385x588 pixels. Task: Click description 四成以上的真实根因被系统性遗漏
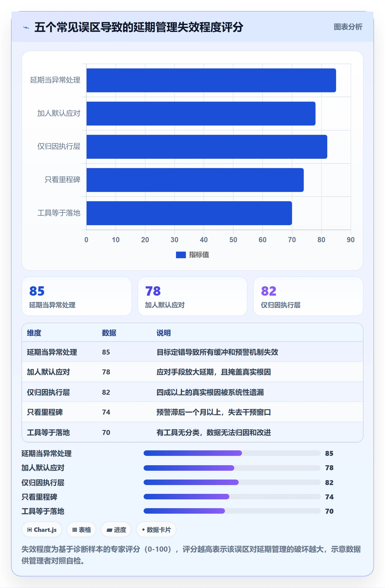pyautogui.click(x=210, y=392)
